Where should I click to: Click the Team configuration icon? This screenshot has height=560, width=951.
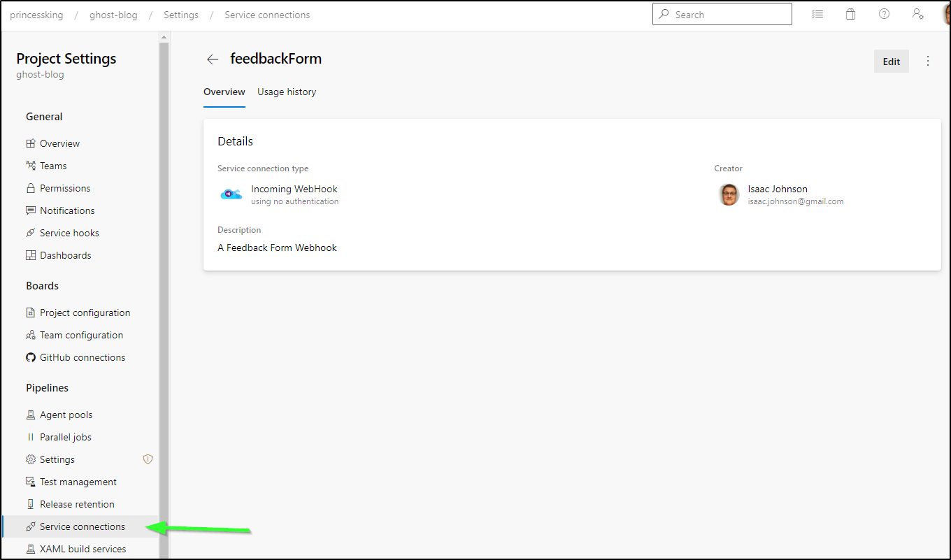pyautogui.click(x=31, y=335)
